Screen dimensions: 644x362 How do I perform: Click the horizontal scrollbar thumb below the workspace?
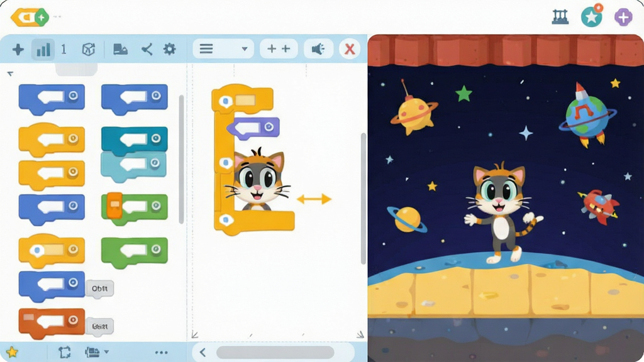coord(275,352)
